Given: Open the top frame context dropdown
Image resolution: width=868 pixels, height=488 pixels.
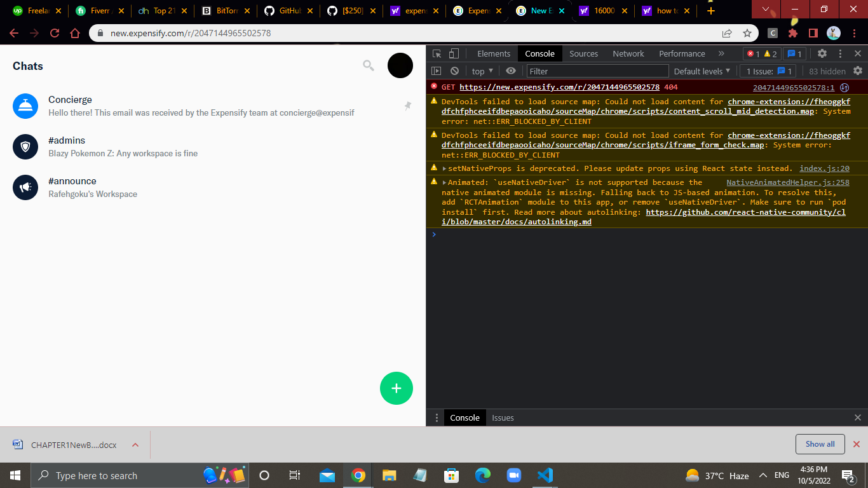Looking at the screenshot, I should 481,71.
